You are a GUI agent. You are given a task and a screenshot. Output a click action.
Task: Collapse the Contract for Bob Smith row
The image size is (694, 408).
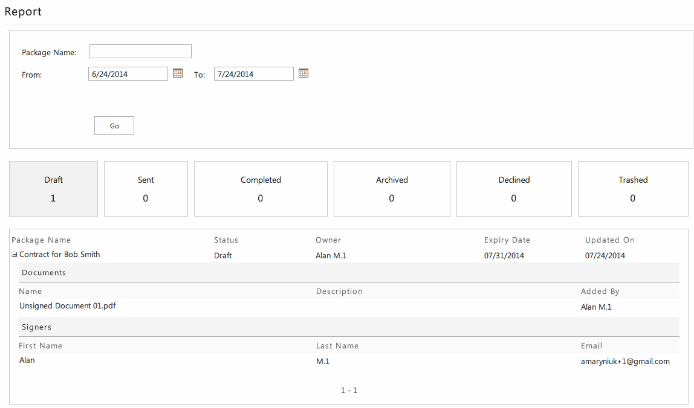point(14,256)
